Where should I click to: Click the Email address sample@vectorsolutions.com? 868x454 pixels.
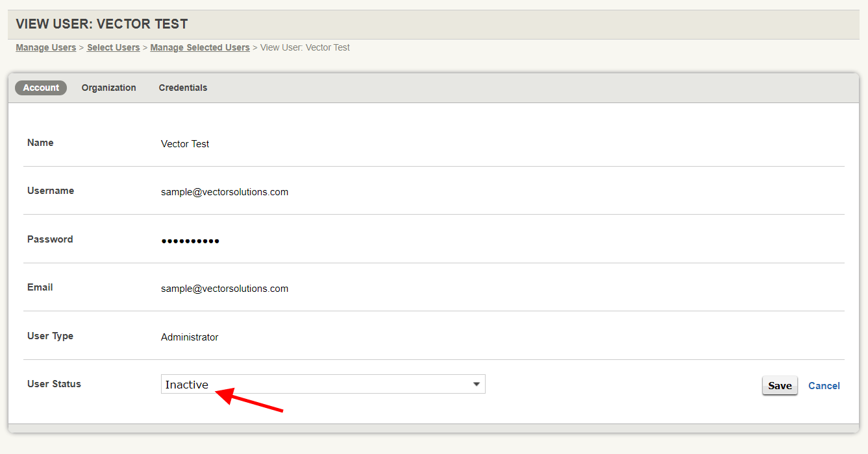click(x=224, y=288)
